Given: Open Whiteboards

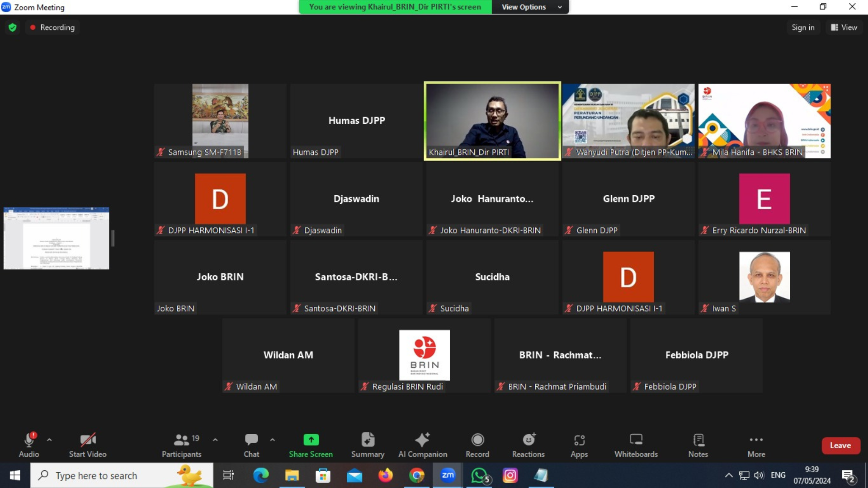Looking at the screenshot, I should pos(636,445).
